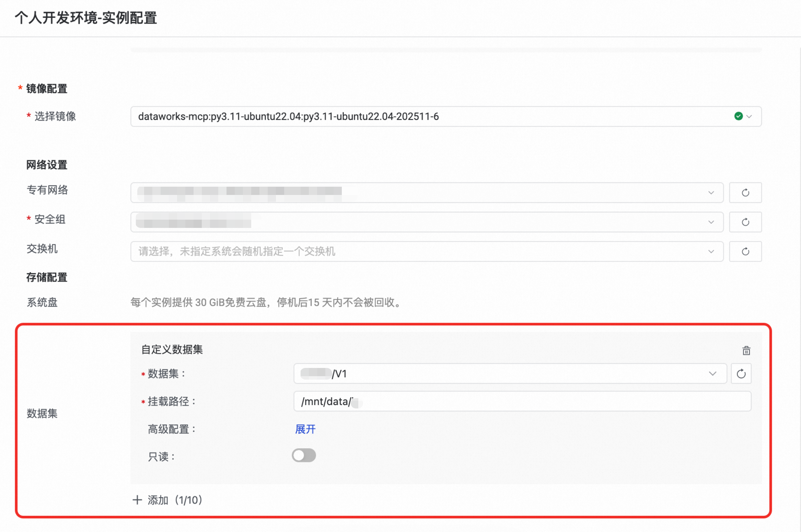
Task: Refresh the 交换机 switch list
Action: point(745,252)
